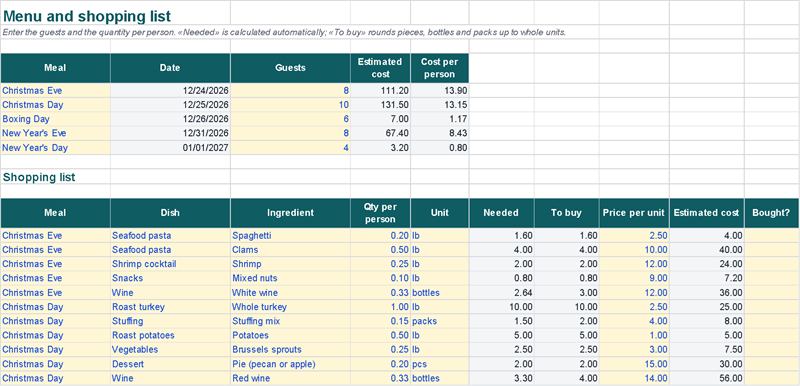
Task: Click the Bought? column header
Action: 771,213
